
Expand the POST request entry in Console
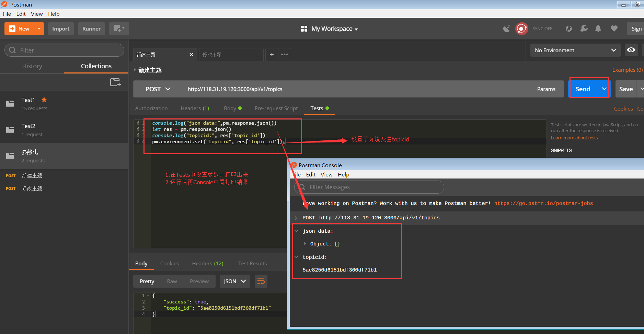pos(296,218)
